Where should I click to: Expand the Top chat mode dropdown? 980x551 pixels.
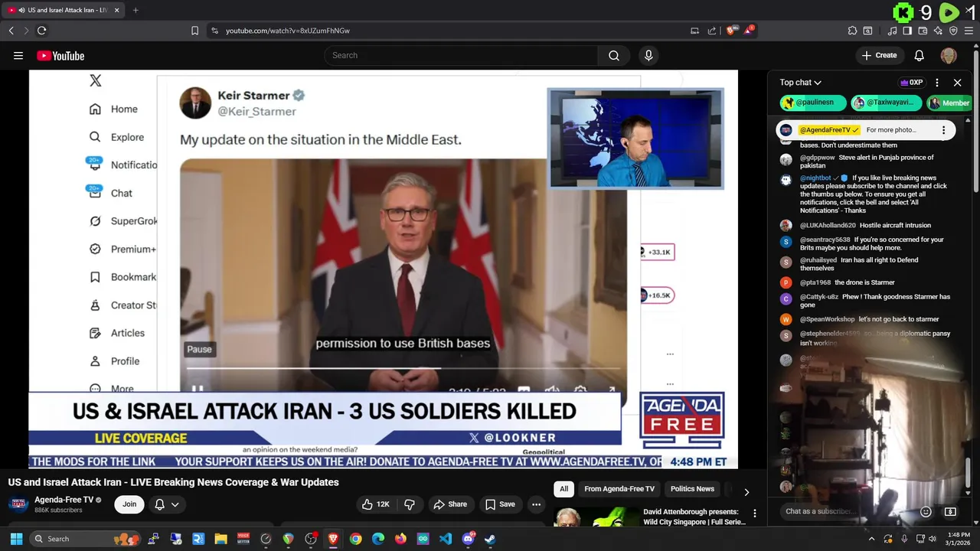[x=800, y=82]
